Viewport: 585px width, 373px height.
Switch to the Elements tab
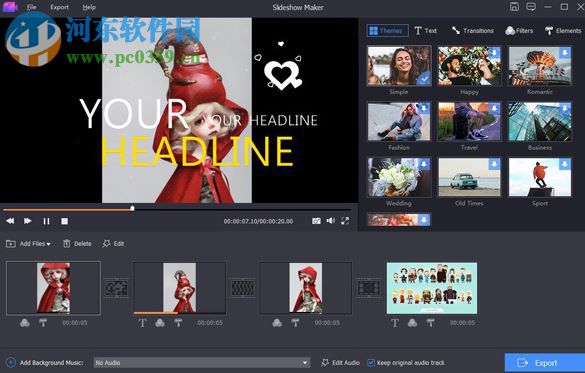tap(563, 31)
